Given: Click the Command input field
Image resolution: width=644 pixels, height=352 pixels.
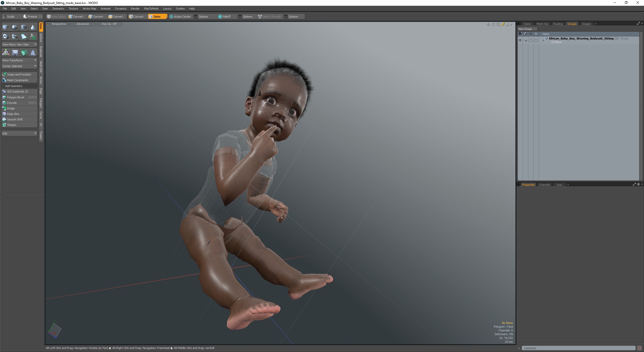Looking at the screenshot, I should tap(579, 348).
